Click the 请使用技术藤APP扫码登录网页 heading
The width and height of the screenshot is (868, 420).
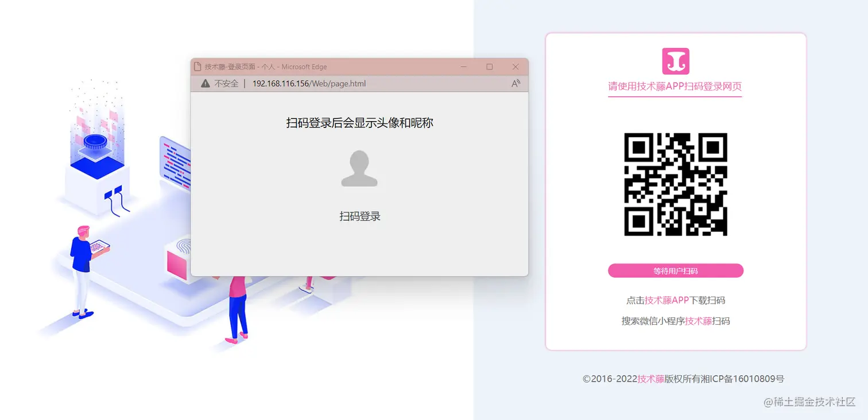click(x=675, y=87)
